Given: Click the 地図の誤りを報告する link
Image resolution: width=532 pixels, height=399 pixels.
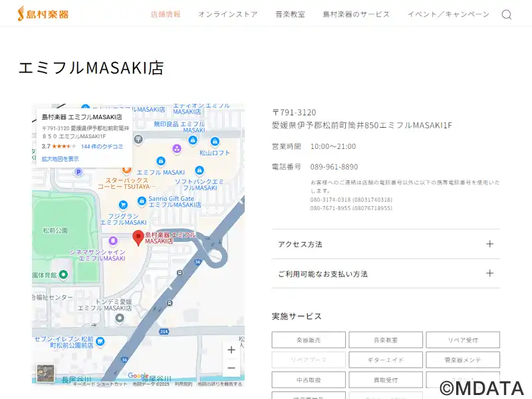Looking at the screenshot, I should point(220,384).
